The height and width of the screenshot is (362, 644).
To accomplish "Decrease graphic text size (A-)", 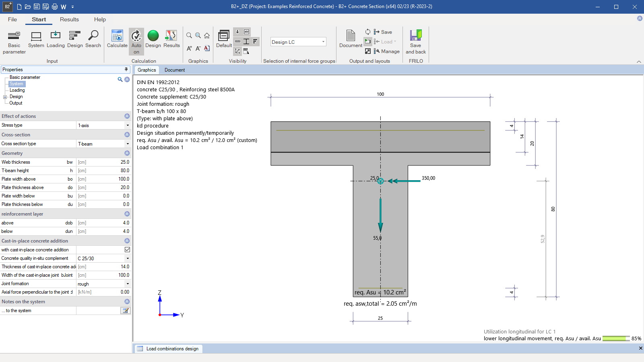I will point(198,48).
